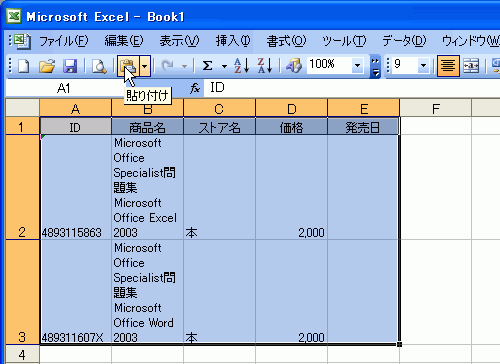Select column E header

[364, 109]
